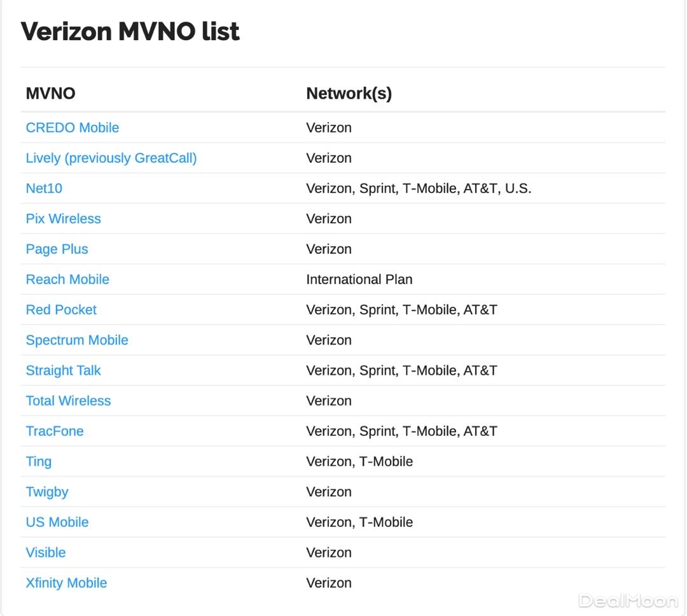Click the Network(s) column header
Image resolution: width=687 pixels, height=616 pixels.
tap(349, 94)
